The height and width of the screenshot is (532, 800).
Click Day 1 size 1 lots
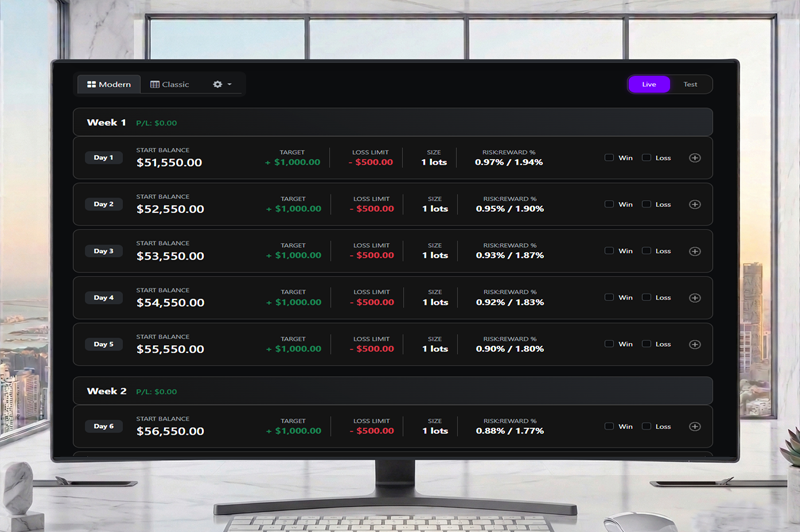[434, 162]
